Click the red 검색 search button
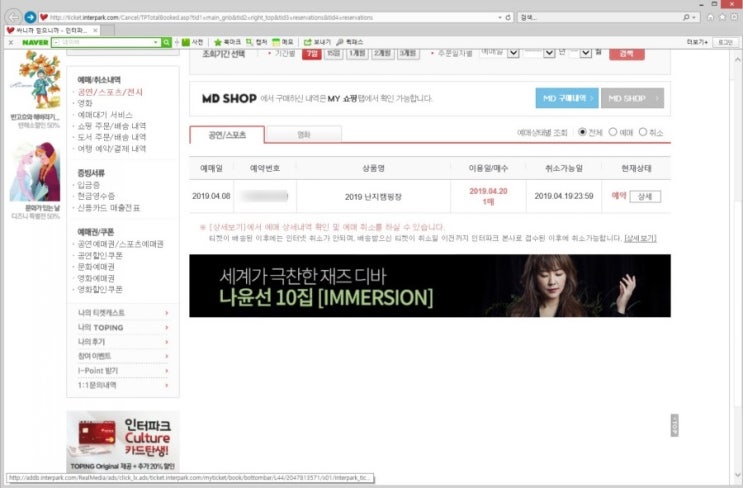 coord(626,54)
